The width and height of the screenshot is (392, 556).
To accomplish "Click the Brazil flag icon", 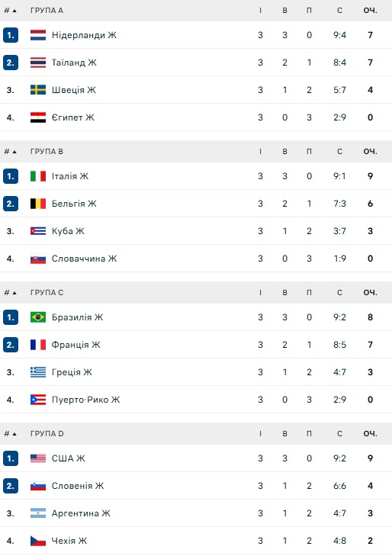I will click(x=38, y=317).
